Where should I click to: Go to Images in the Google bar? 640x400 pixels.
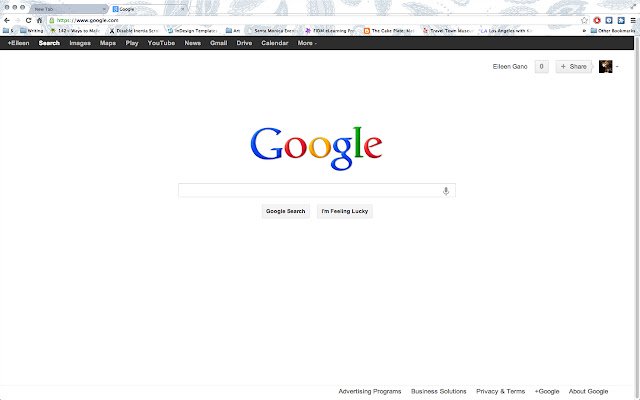(x=80, y=43)
